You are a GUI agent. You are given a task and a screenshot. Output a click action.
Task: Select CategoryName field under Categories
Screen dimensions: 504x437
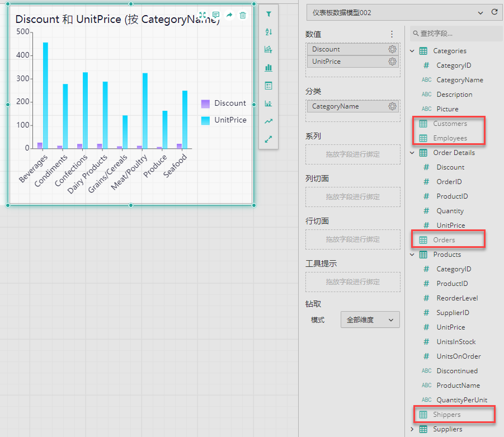[459, 80]
